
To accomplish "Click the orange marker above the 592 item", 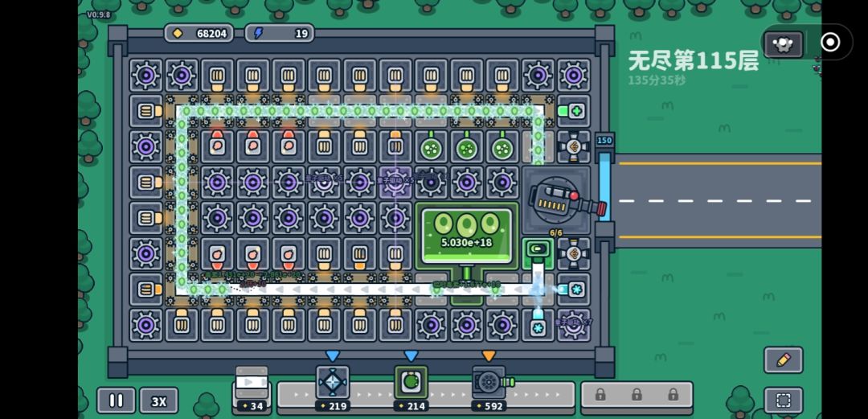I will (x=489, y=355).
